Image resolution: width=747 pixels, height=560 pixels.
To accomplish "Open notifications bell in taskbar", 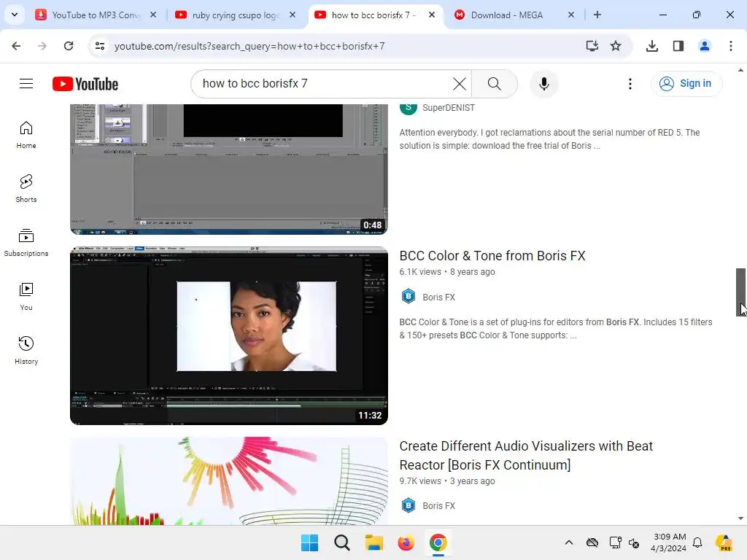I will pyautogui.click(x=697, y=542).
